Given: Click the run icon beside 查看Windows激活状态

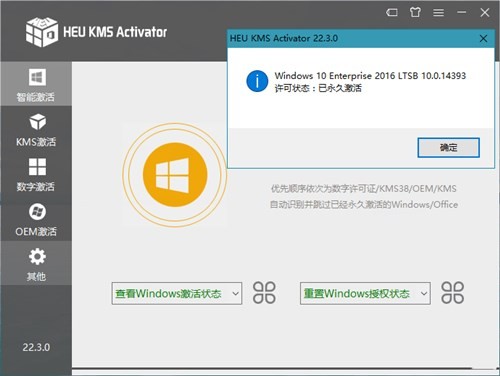Looking at the screenshot, I should click(264, 293).
